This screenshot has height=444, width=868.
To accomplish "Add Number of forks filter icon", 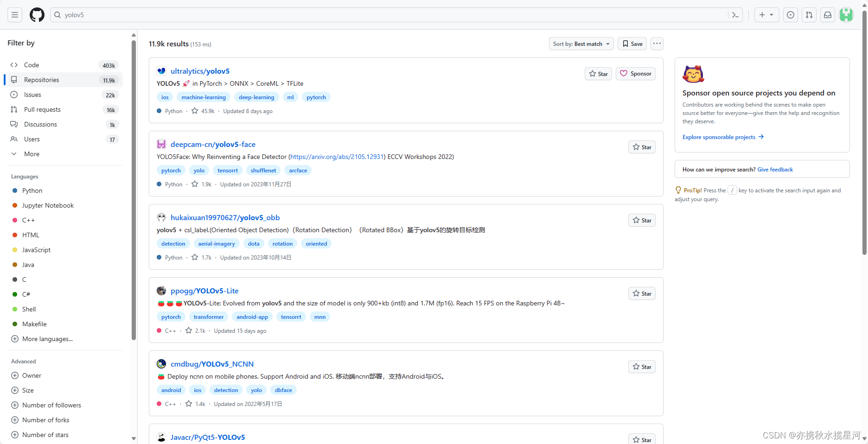I will 15,420.
